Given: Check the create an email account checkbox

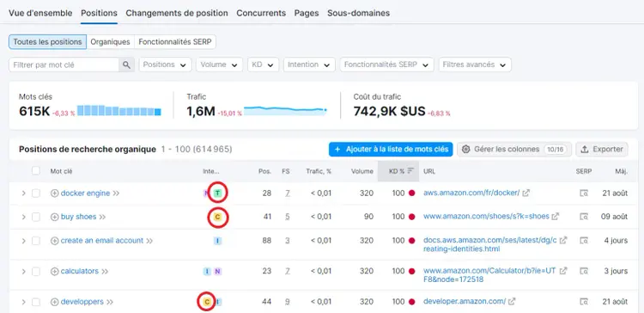Looking at the screenshot, I should [36, 241].
